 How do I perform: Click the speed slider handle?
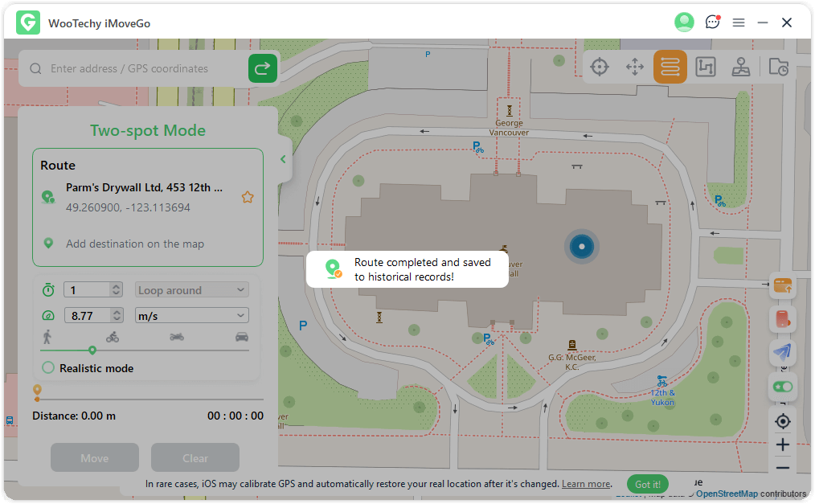coord(92,350)
